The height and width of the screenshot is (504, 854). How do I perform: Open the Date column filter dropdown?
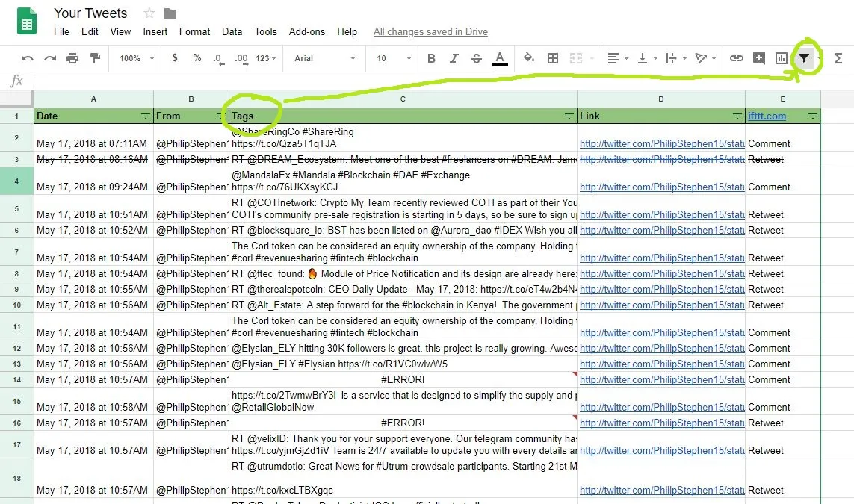coord(146,116)
